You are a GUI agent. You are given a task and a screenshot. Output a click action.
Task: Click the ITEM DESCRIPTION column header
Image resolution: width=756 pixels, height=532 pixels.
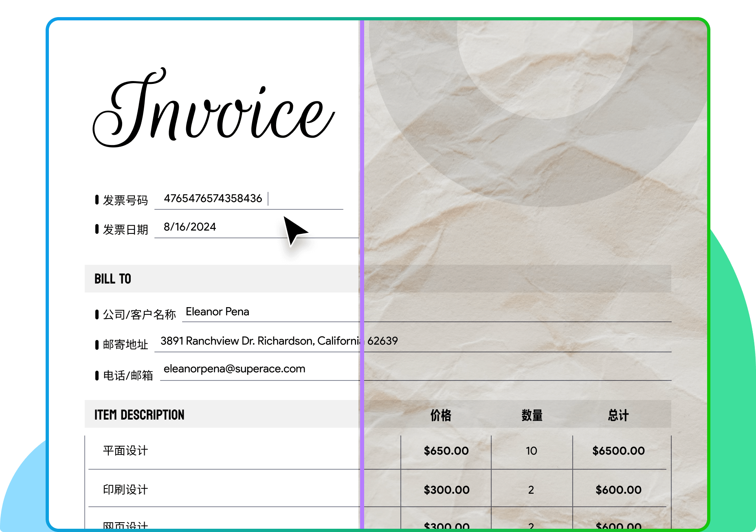(139, 415)
